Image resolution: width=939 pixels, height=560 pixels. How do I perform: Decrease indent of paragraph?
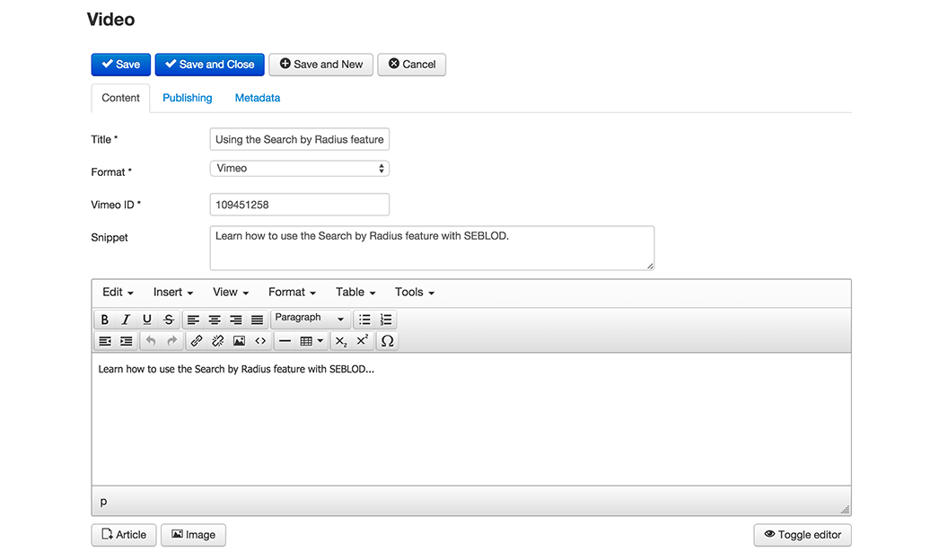[x=105, y=341]
